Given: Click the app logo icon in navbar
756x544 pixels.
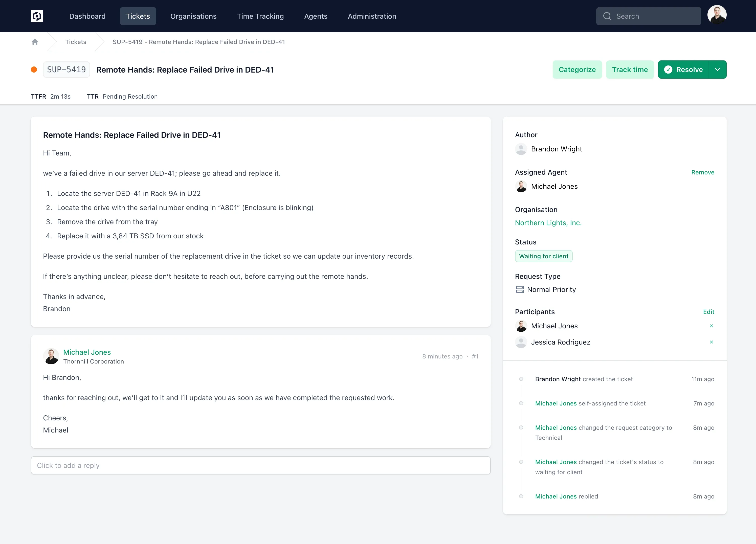Looking at the screenshot, I should [x=37, y=16].
